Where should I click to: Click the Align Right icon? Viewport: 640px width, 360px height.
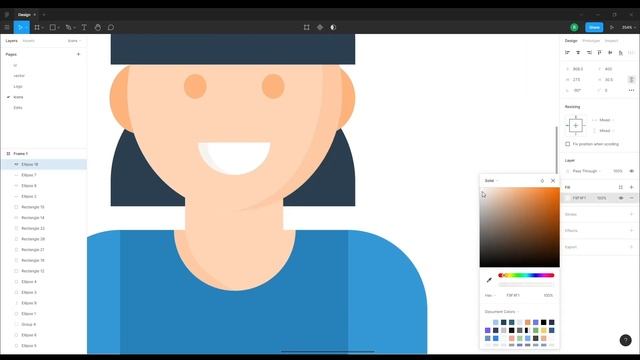pos(589,53)
